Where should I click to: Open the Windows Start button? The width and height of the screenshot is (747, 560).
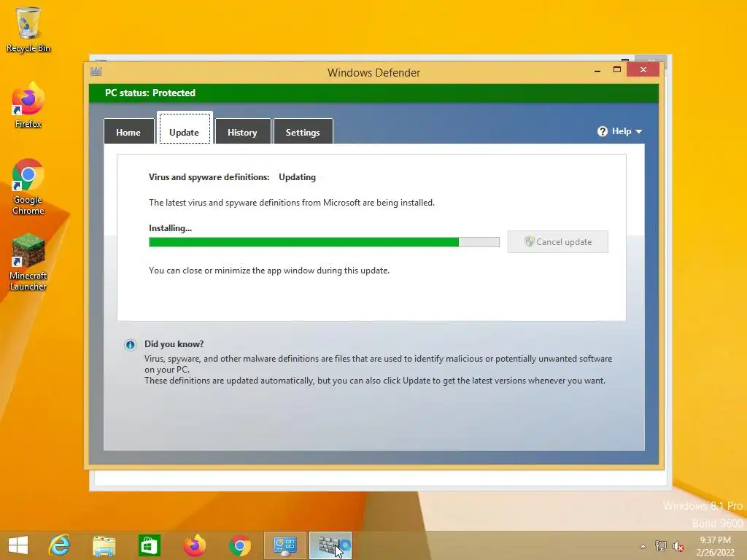tap(18, 545)
